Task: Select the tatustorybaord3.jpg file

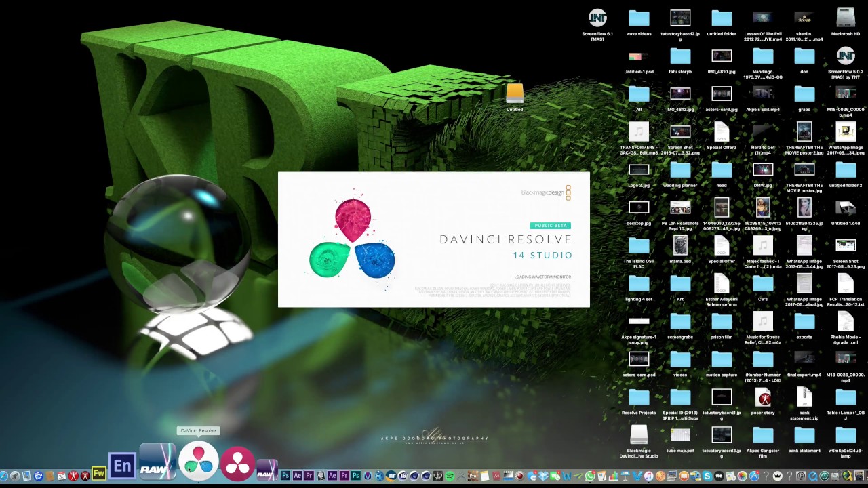Action: [722, 442]
